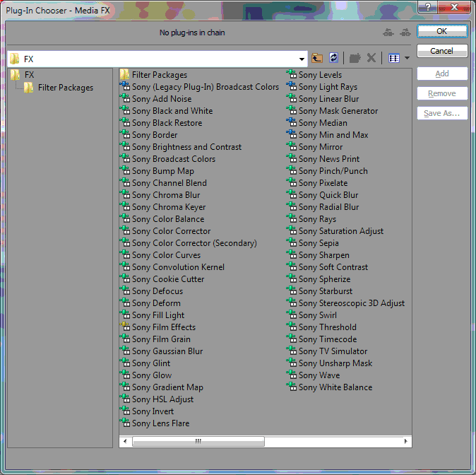The width and height of the screenshot is (476, 475).
Task: Click the up one level folder icon
Action: pos(317,58)
